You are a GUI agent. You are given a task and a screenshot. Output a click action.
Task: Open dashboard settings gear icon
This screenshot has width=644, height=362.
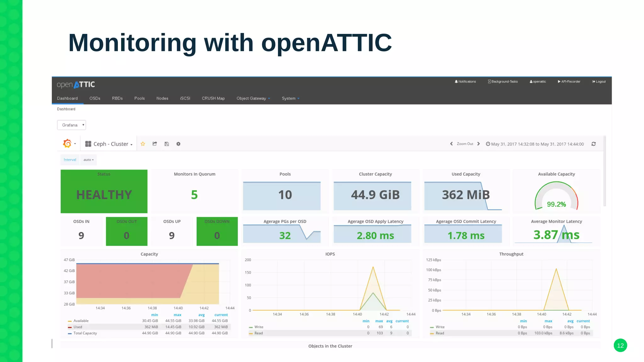[178, 144]
